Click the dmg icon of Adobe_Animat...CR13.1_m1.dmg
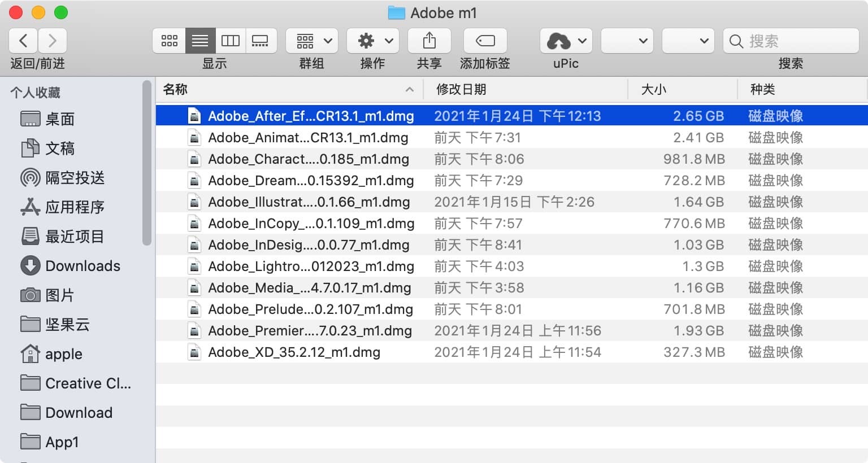 [194, 137]
